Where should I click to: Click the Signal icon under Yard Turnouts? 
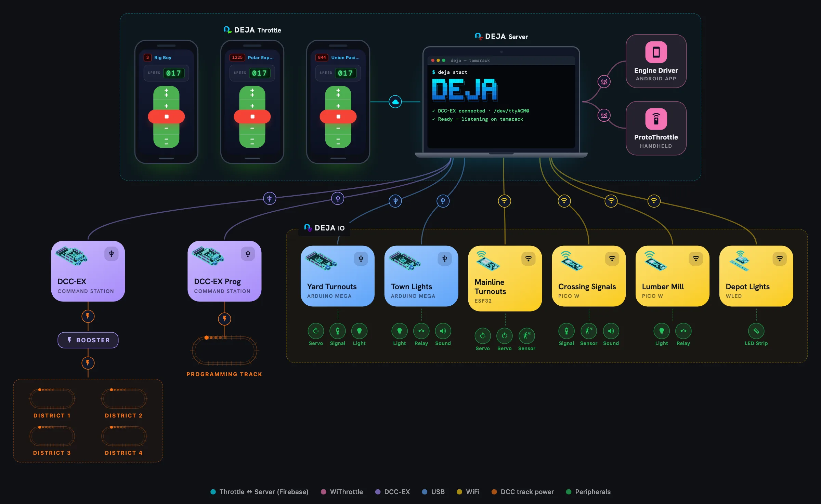(337, 331)
